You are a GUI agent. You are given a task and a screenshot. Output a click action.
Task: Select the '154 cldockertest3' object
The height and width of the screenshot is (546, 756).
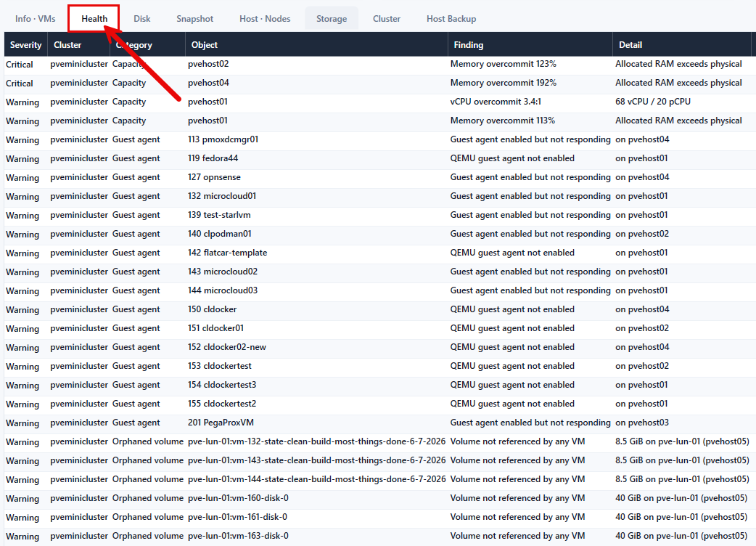coord(222,384)
